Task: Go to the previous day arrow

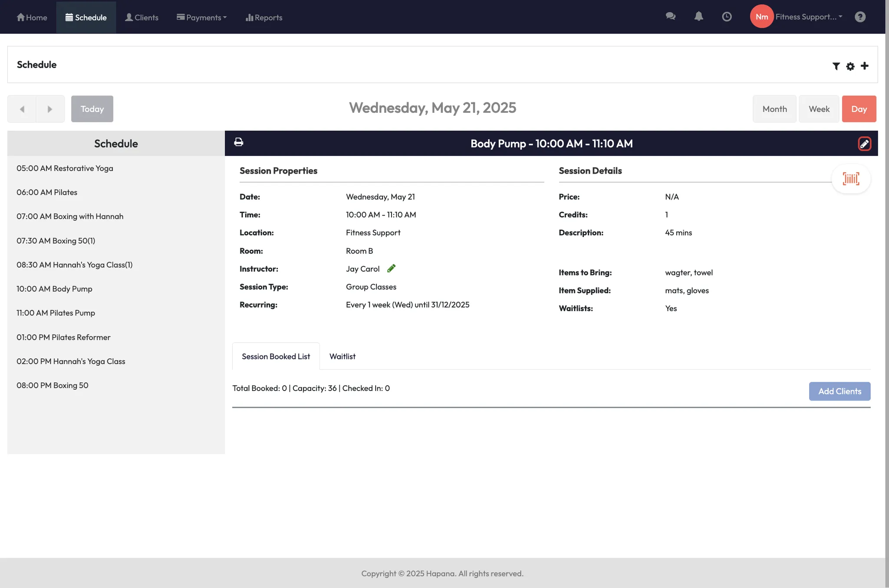Action: coord(22,109)
